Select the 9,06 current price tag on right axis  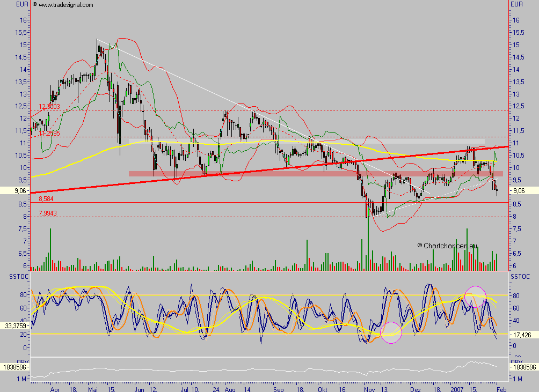tap(523, 190)
